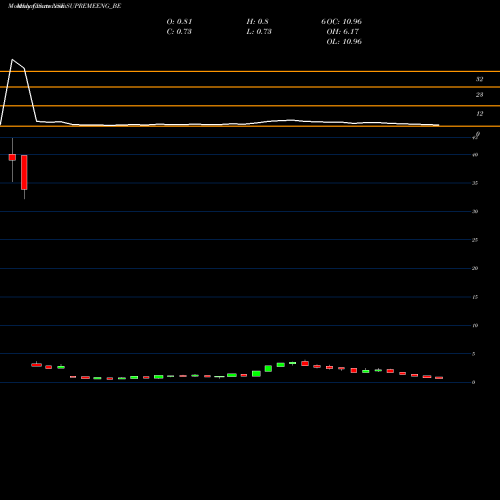Click the '12' label on indicator axis
This screenshot has height=500, width=500.
479,114
